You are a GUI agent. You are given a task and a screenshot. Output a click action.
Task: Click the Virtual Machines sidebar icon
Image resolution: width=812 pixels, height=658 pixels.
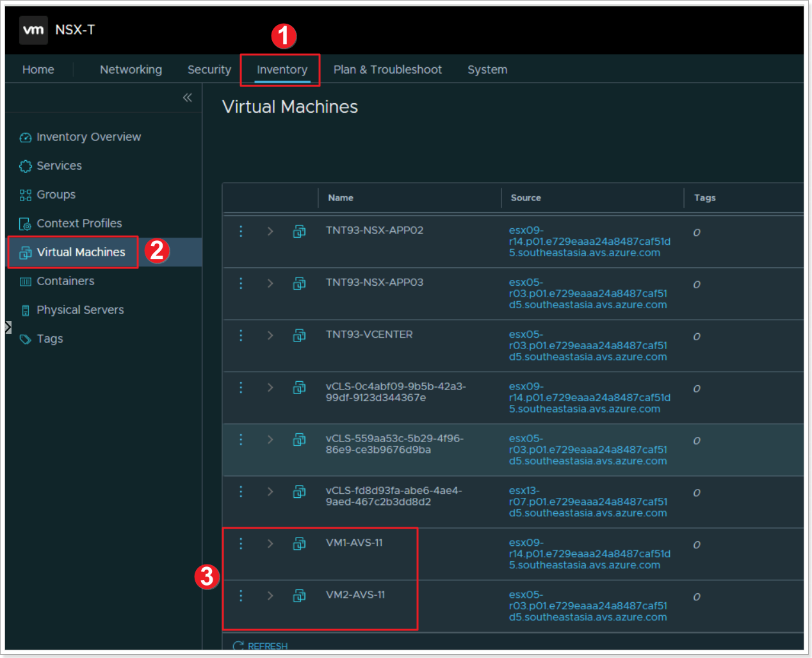(x=26, y=252)
